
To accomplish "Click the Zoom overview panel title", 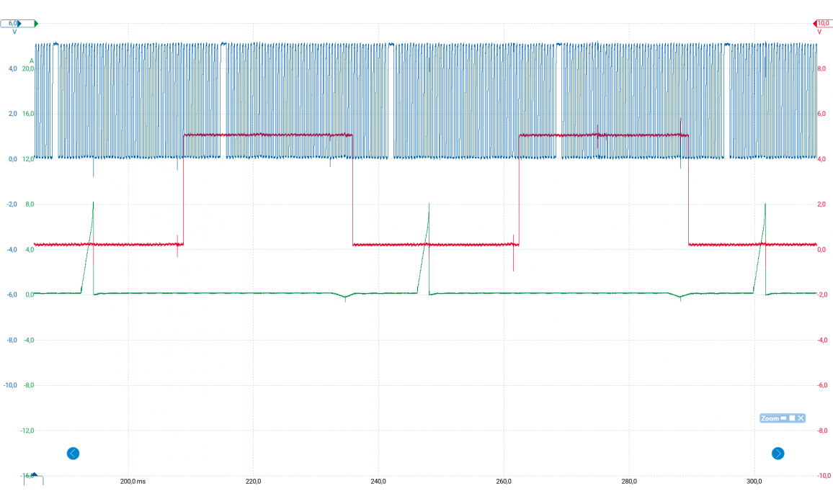I will point(769,418).
